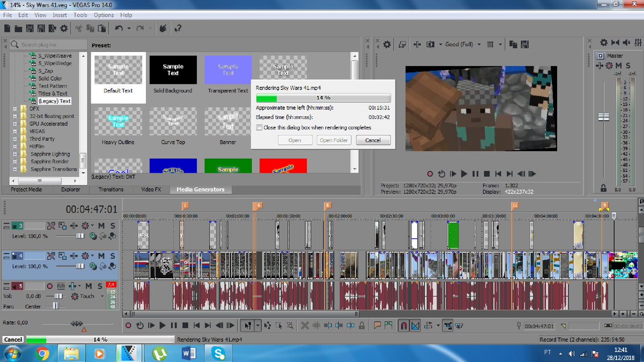Viewport: 644px width, 362px height.
Task: Solo video track 4
Action: point(113,256)
